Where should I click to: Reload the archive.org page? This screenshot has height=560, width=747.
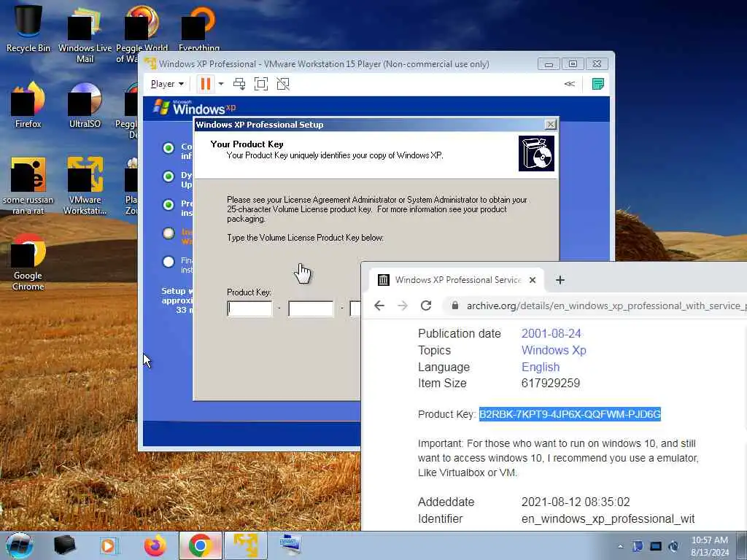point(426,306)
